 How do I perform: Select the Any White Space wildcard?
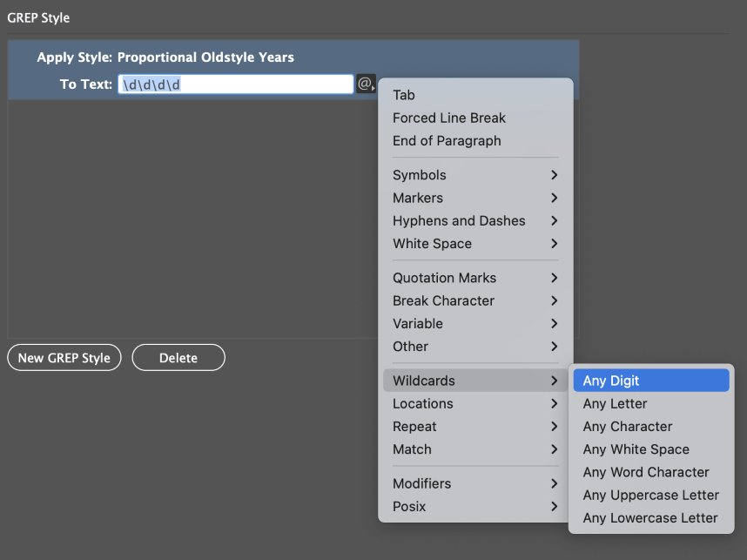(651, 449)
